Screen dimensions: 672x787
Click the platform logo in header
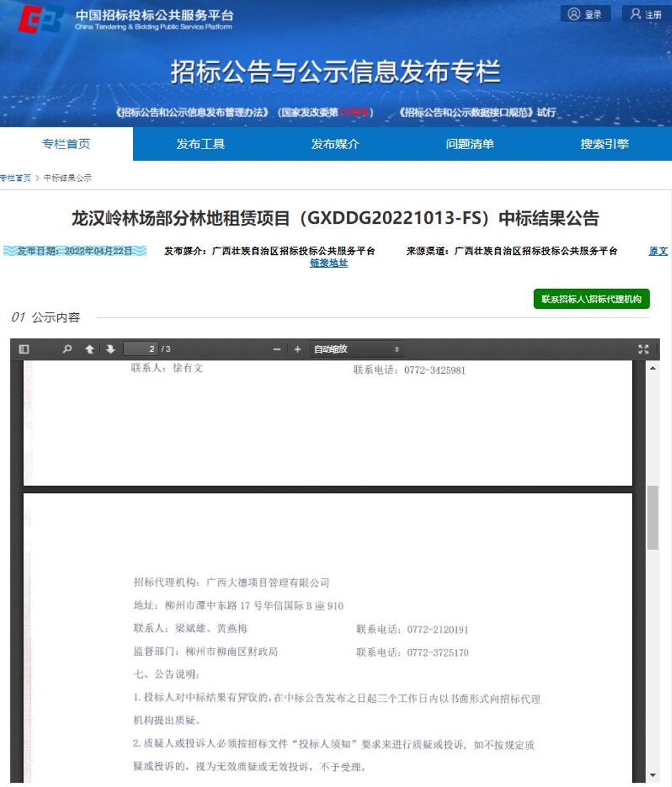(41, 19)
